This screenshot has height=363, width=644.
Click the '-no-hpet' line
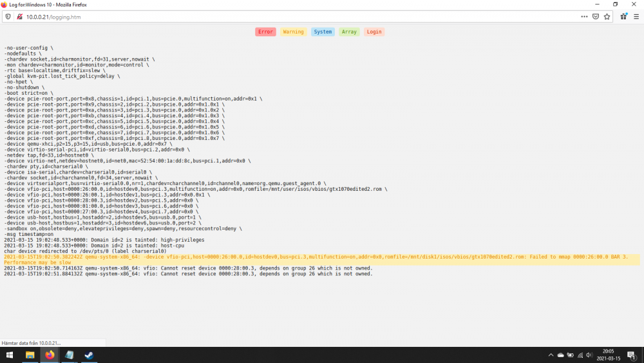pos(19,82)
